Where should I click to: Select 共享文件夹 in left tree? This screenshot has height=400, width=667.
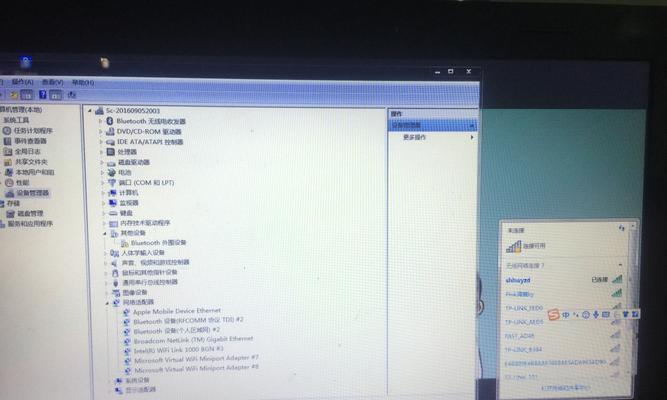31,162
